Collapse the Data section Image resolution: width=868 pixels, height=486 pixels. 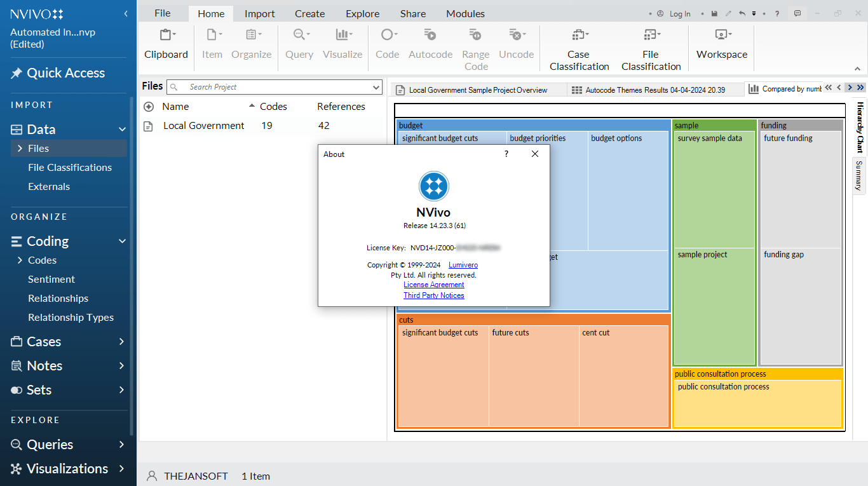coord(122,130)
